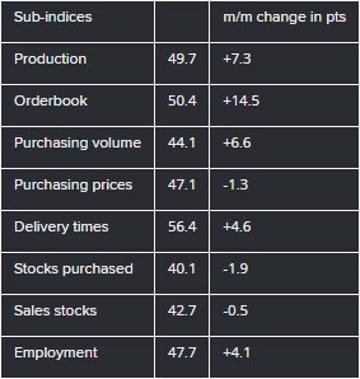Select the Delivery times label
Screen dimensions: 360x379
tap(61, 227)
